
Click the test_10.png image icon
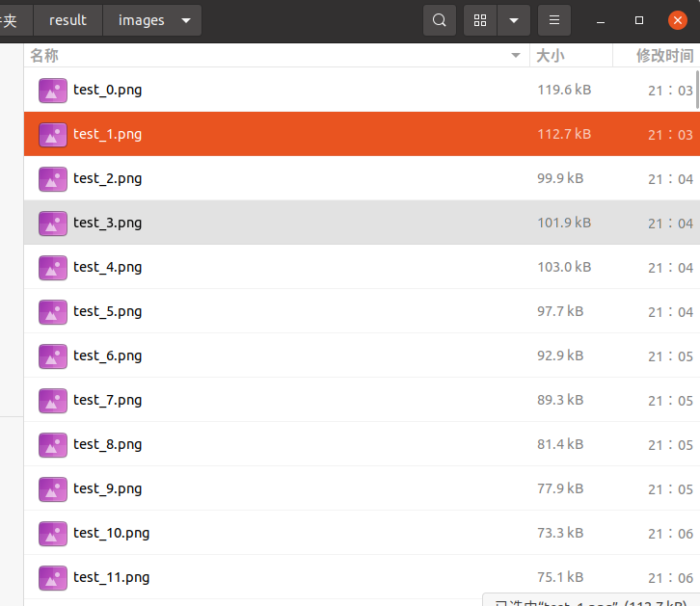click(53, 534)
